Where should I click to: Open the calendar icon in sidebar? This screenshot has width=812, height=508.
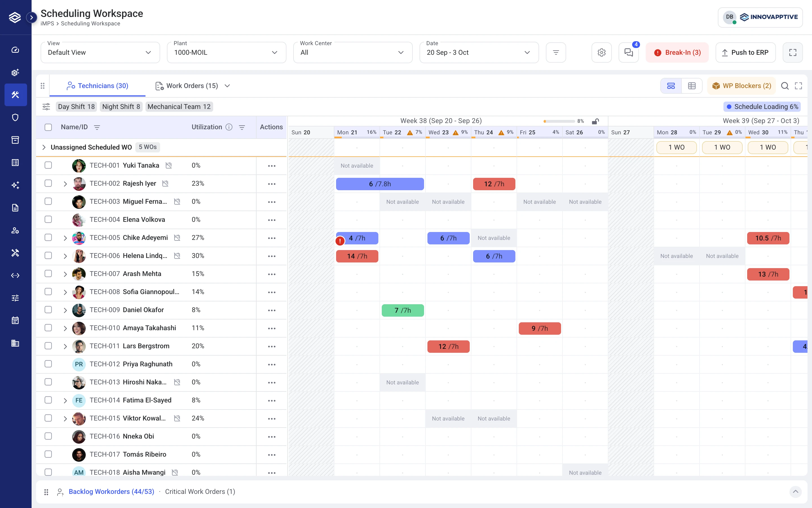(x=15, y=320)
